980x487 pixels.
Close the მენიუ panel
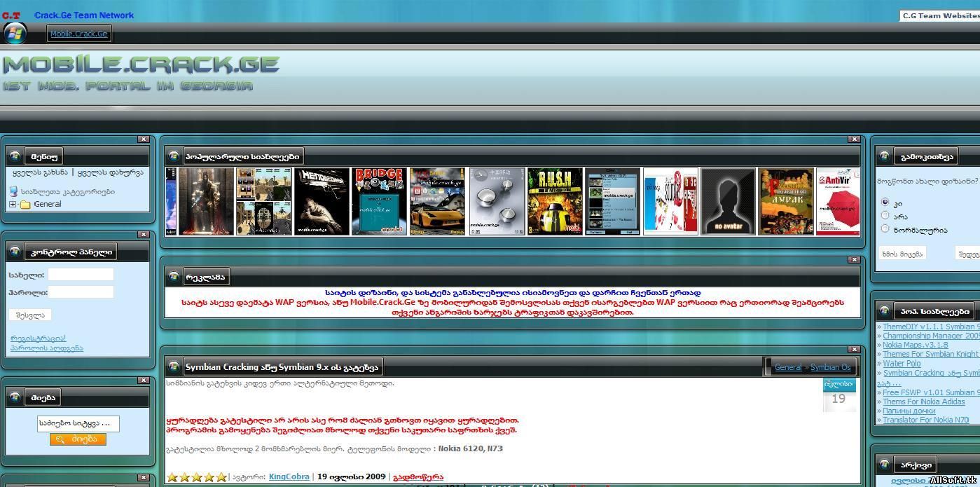pos(144,139)
